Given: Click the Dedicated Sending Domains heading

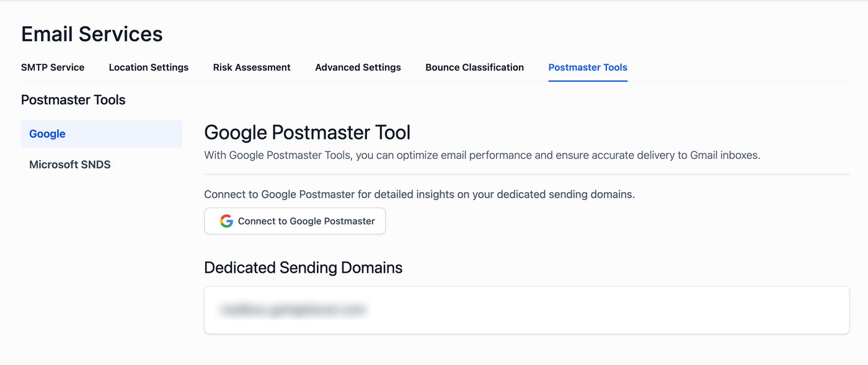Looking at the screenshot, I should point(303,268).
